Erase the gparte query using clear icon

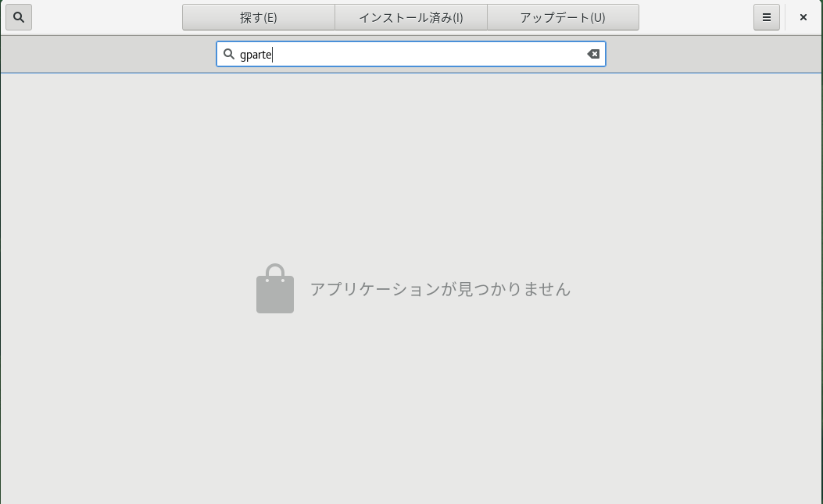coord(593,54)
